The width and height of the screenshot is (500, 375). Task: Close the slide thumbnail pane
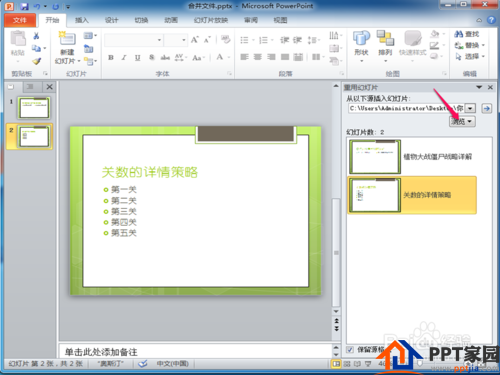(49, 87)
